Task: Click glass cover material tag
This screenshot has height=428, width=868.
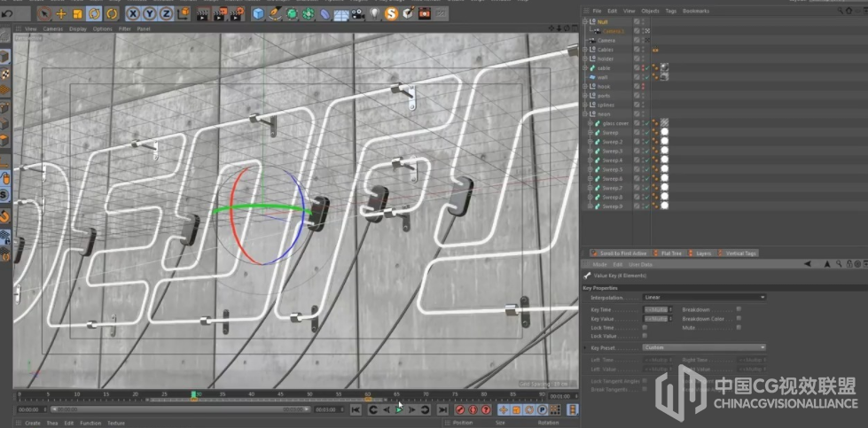Action: tap(664, 123)
